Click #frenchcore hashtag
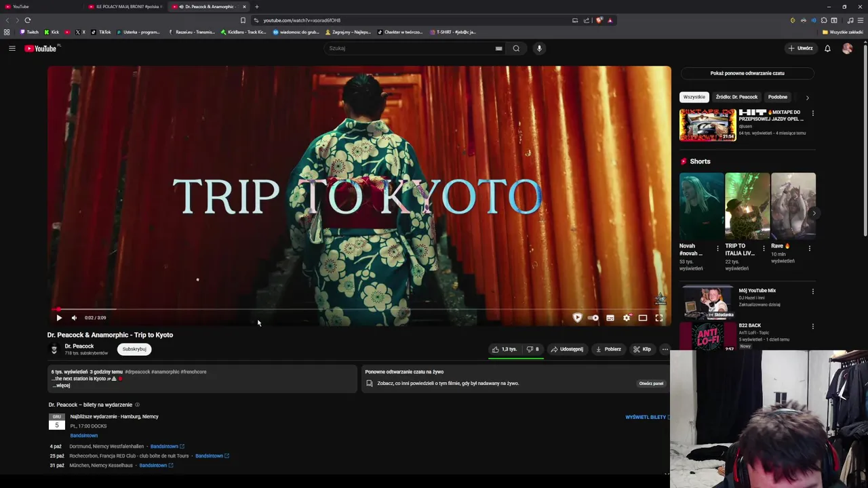The width and height of the screenshot is (868, 488). point(193,371)
